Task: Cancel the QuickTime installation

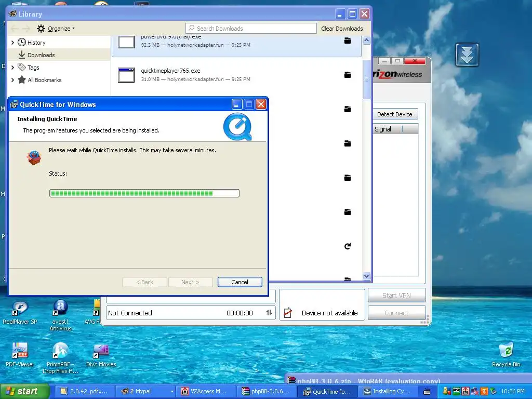Action: (x=240, y=282)
